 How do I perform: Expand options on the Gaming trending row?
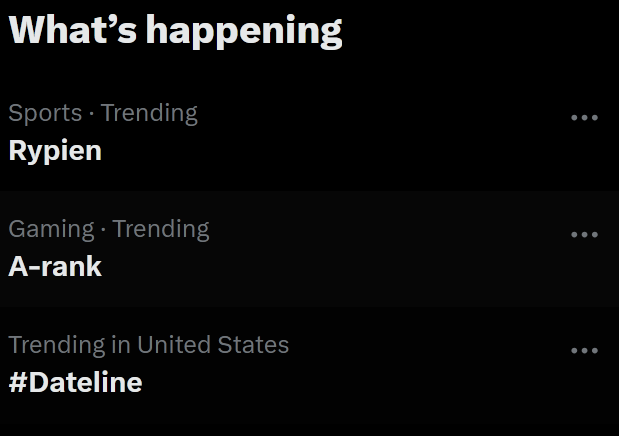coord(584,235)
